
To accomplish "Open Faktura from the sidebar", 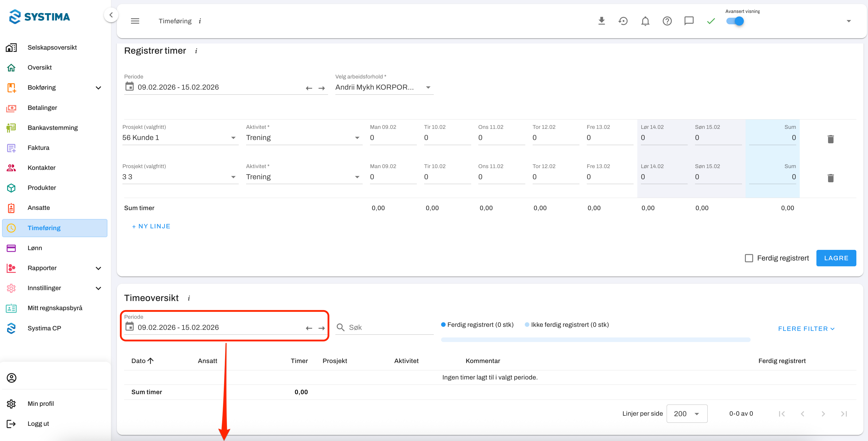I will point(38,148).
